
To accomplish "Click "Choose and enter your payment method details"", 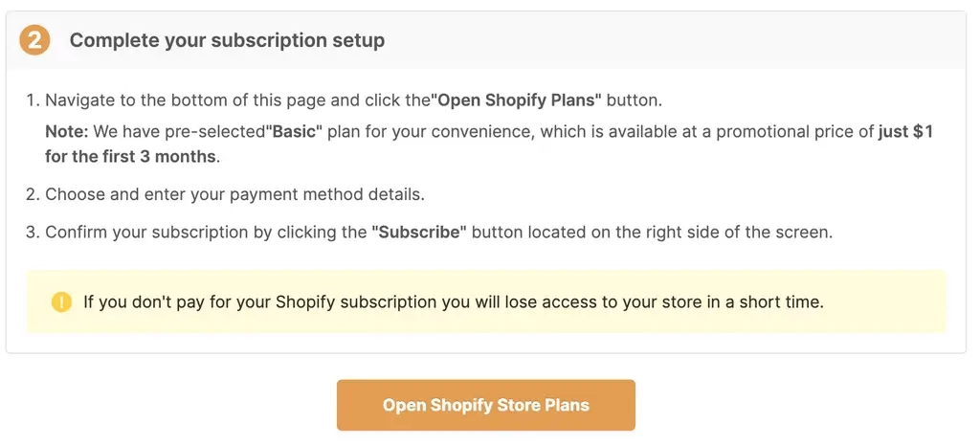I will pyautogui.click(x=234, y=194).
